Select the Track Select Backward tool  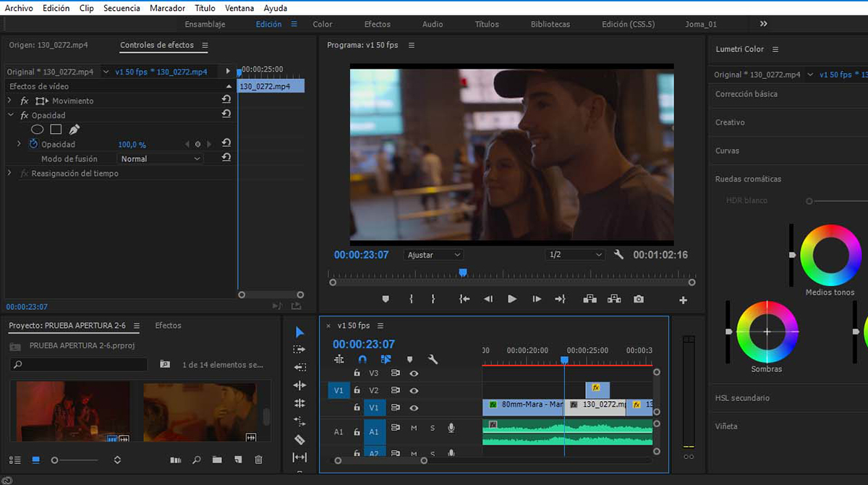pos(299,368)
